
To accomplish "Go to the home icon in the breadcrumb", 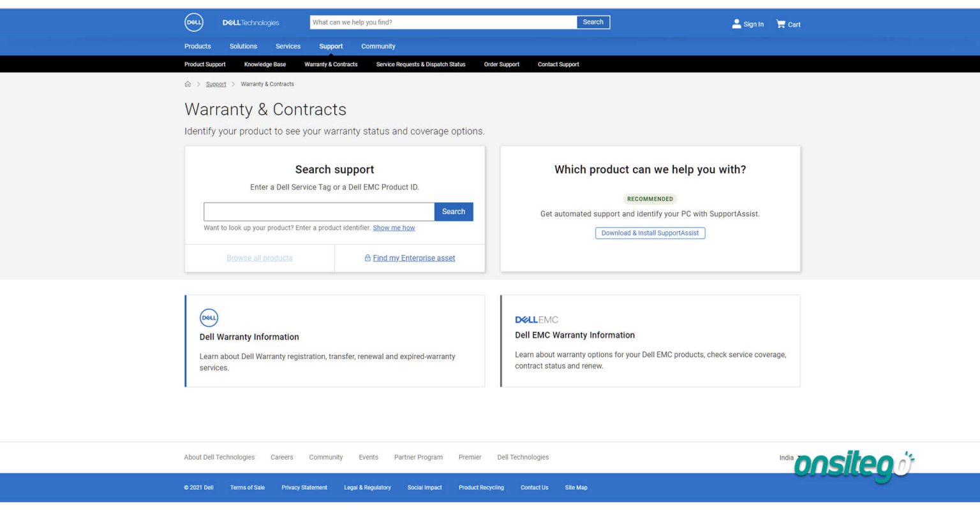I will click(188, 84).
